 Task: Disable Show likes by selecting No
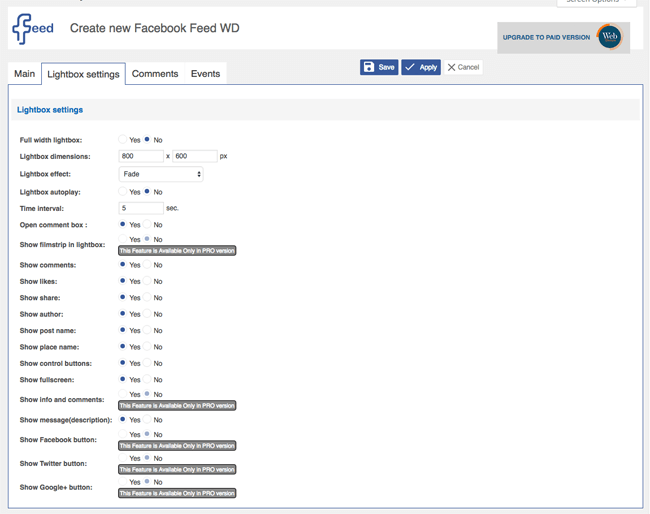pos(147,281)
